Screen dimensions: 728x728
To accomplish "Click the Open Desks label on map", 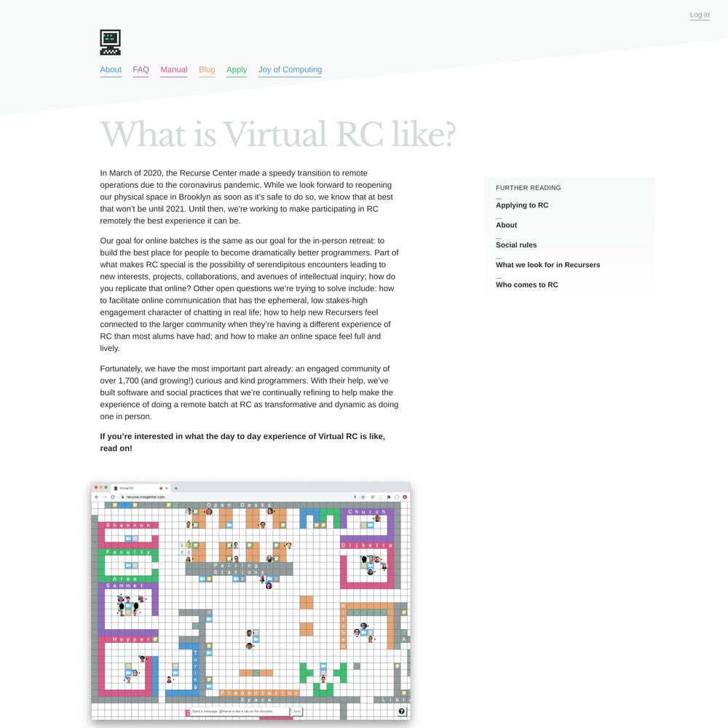I will [x=239, y=505].
